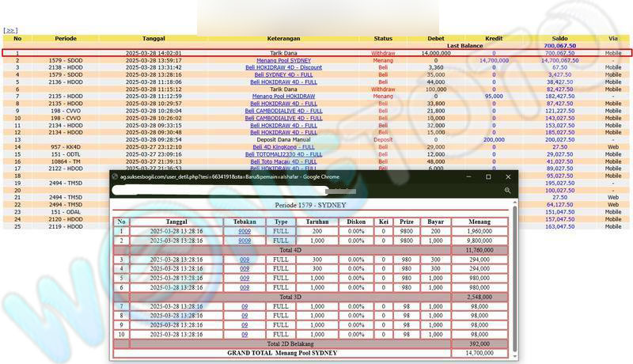633x364 pixels.
Task: Open the Menang Pool SYDNEY link
Action: (x=283, y=60)
